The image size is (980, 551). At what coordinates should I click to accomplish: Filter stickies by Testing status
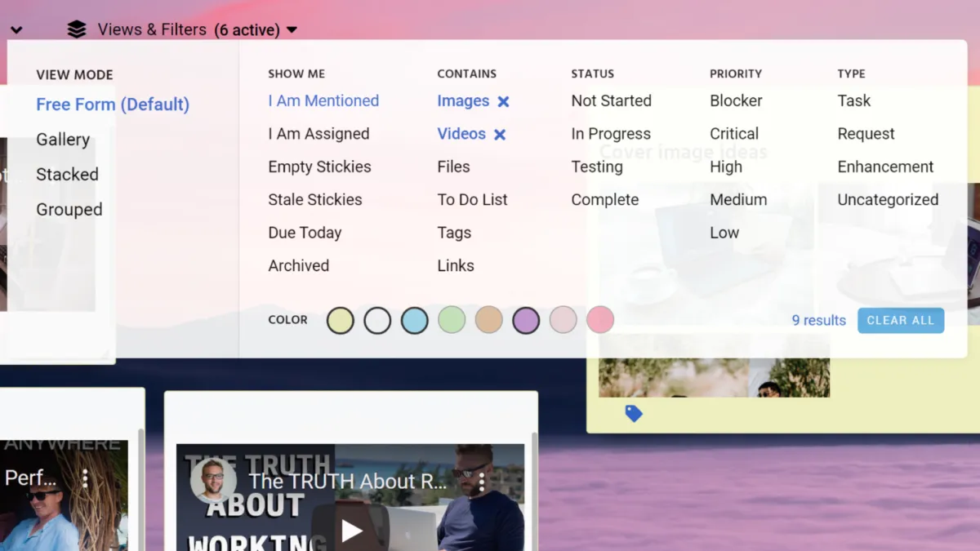click(597, 167)
